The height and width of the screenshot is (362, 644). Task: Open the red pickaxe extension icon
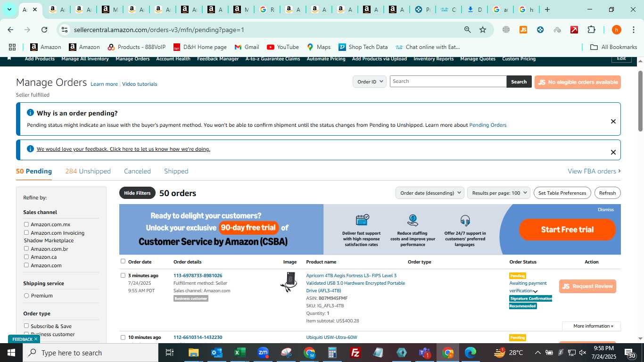[x=574, y=30]
